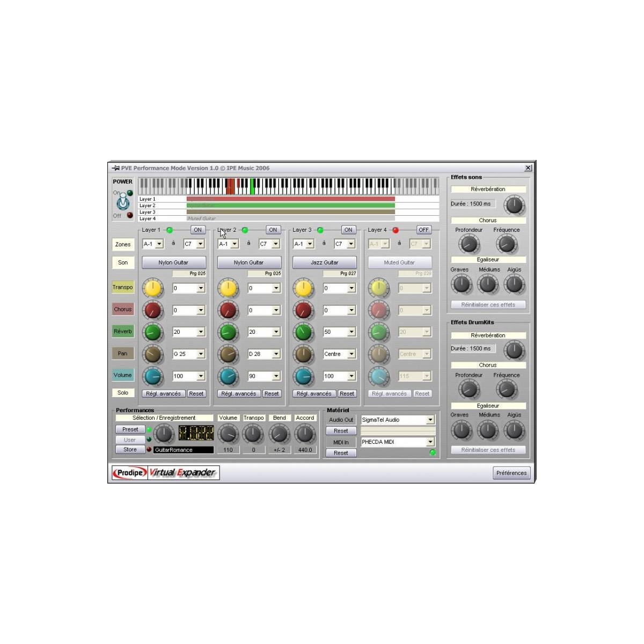
Task: Flip the POWER toggle switch
Action: [123, 202]
